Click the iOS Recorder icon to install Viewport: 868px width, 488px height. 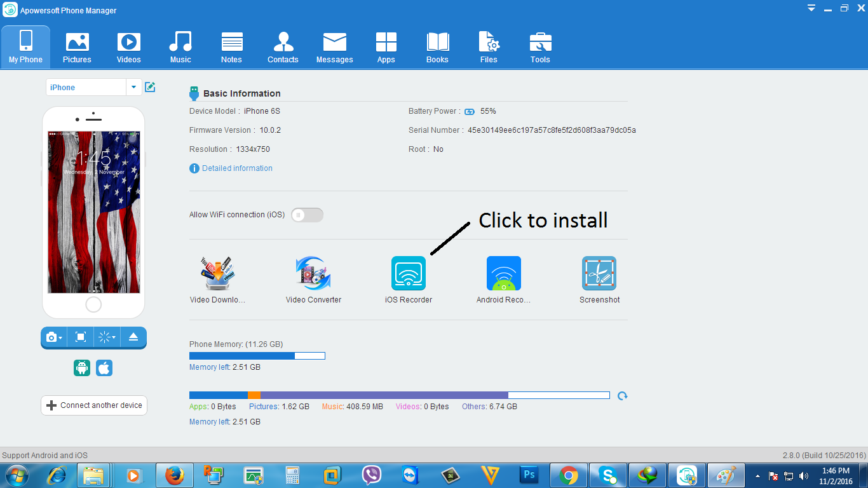pyautogui.click(x=409, y=273)
